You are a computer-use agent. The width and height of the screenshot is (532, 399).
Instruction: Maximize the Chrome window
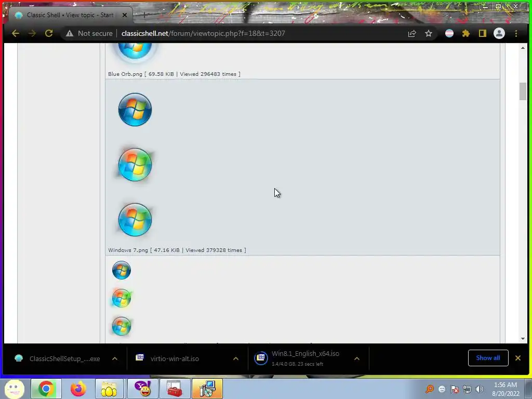[498, 6]
